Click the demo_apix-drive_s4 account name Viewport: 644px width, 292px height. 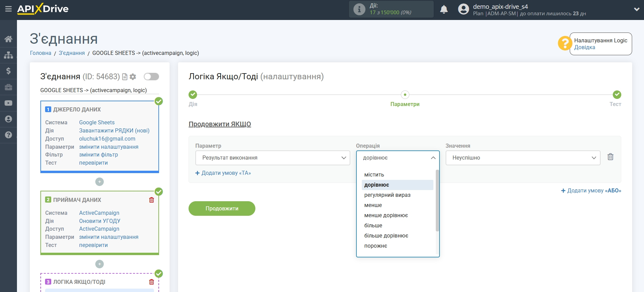click(500, 6)
